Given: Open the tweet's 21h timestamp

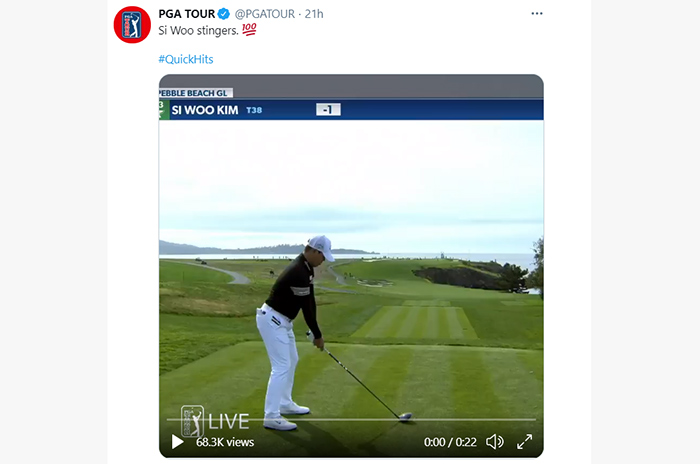Looking at the screenshot, I should (314, 14).
